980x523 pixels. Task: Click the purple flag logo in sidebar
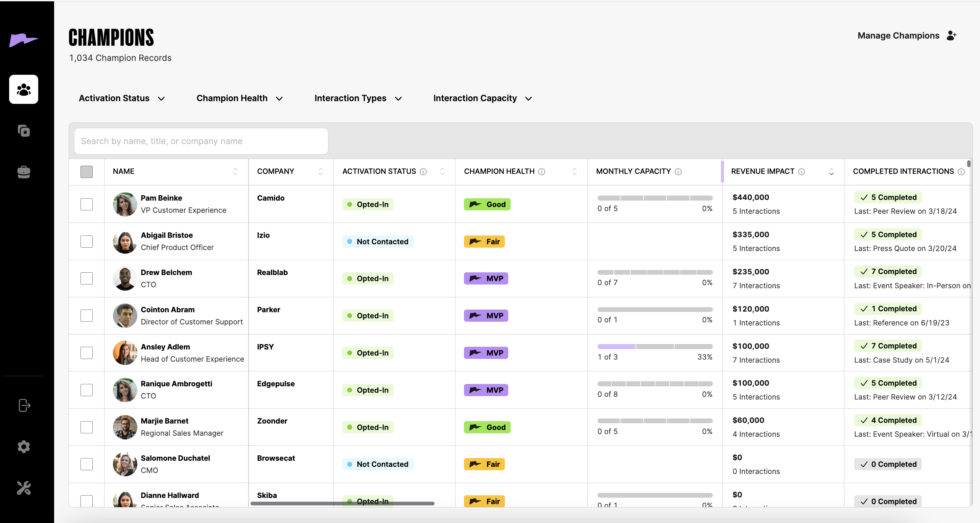(x=23, y=40)
